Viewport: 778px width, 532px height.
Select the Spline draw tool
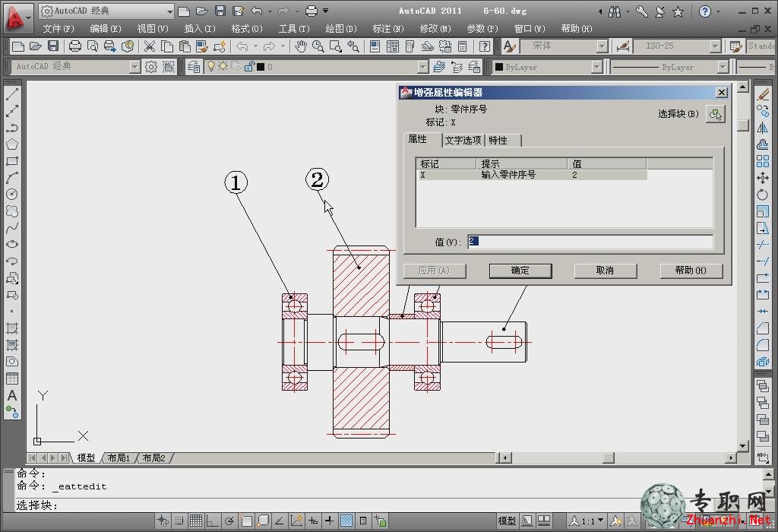pos(12,228)
